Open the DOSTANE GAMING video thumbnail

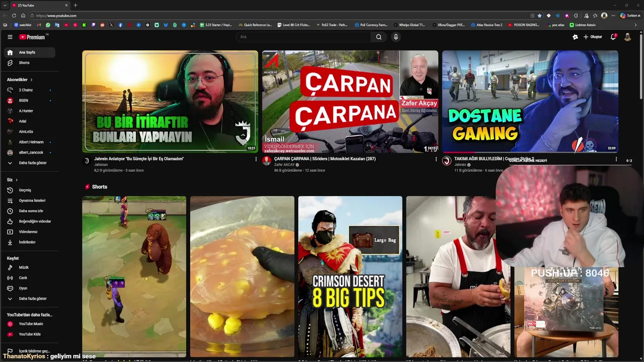pos(530,102)
